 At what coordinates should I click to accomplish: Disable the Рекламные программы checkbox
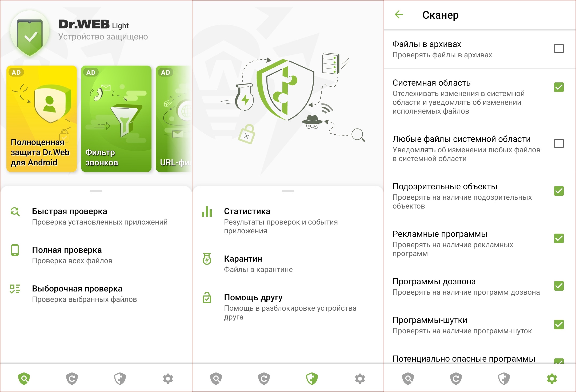(x=559, y=238)
